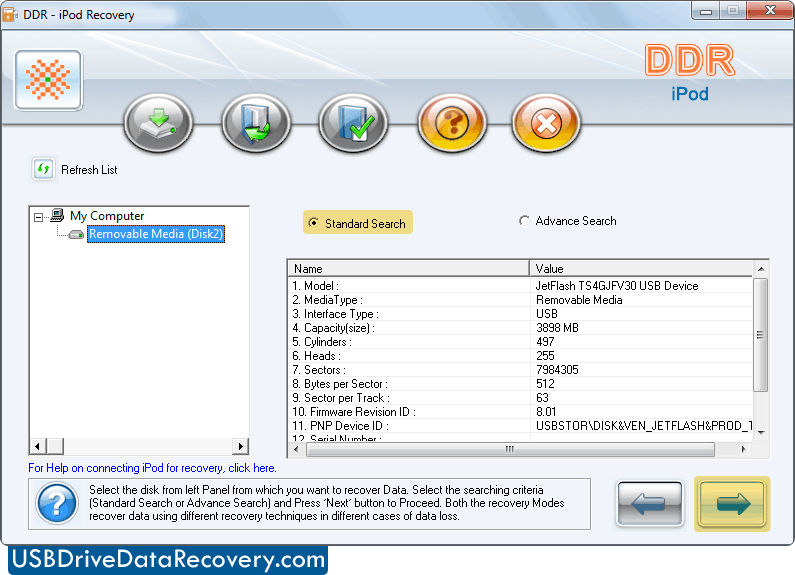This screenshot has height=575, width=795.
Task: Click the '63' sector per track value
Action: (x=542, y=398)
